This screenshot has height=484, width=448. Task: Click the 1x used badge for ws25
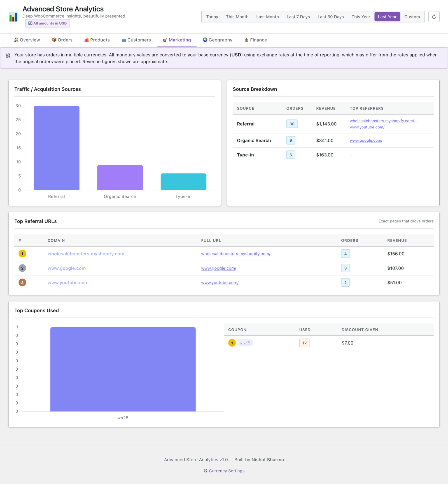click(x=304, y=343)
